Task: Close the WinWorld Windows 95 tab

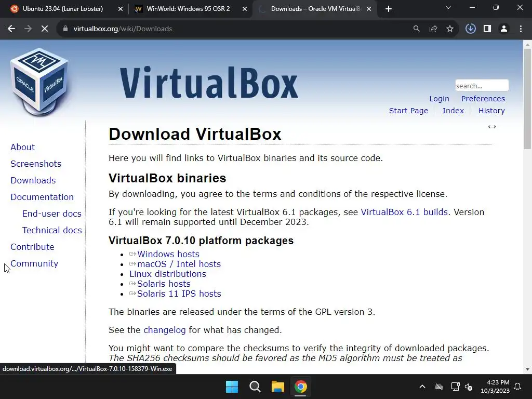Action: click(x=245, y=9)
